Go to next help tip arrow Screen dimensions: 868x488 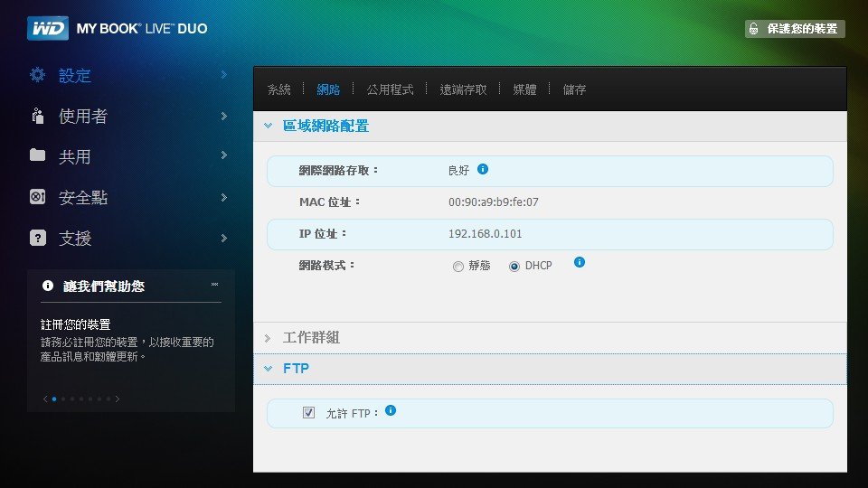[118, 399]
